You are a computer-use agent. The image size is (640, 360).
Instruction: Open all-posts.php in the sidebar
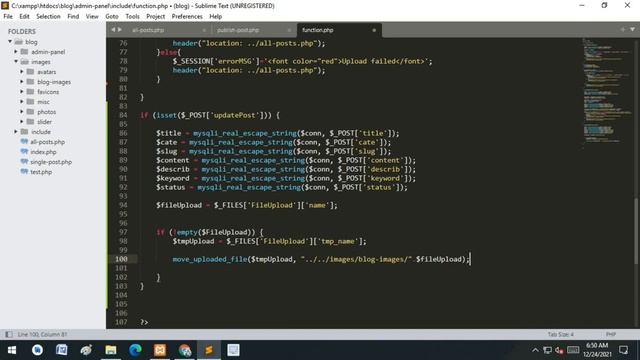pos(47,142)
